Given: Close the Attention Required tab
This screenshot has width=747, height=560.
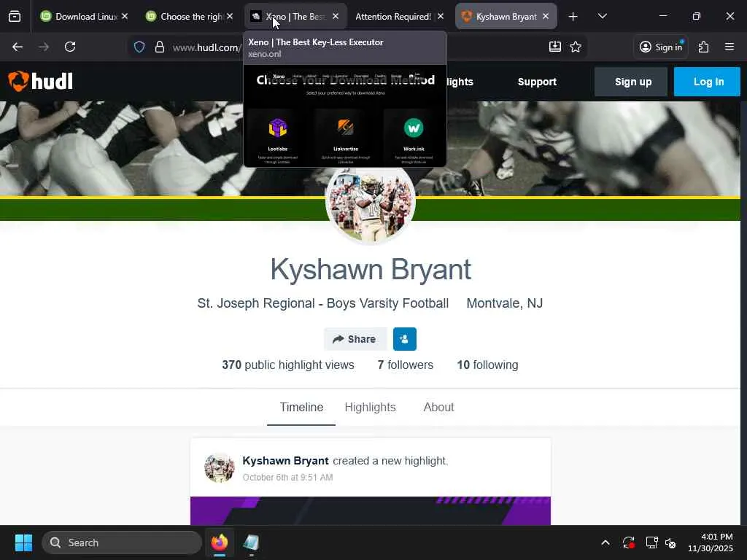Looking at the screenshot, I should coord(441,16).
